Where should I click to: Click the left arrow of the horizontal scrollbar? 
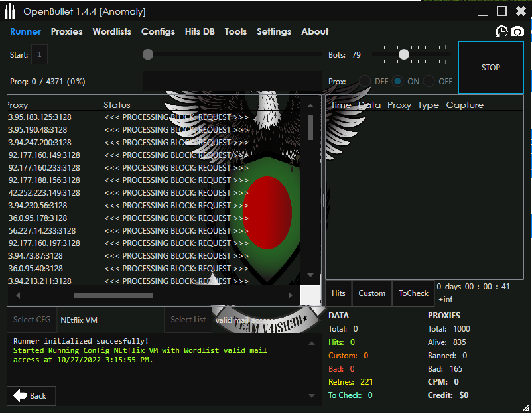19,295
